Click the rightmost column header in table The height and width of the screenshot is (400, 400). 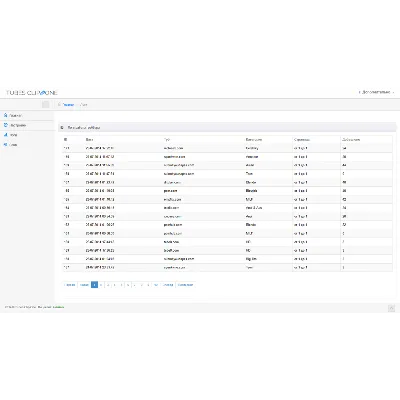coord(351,140)
